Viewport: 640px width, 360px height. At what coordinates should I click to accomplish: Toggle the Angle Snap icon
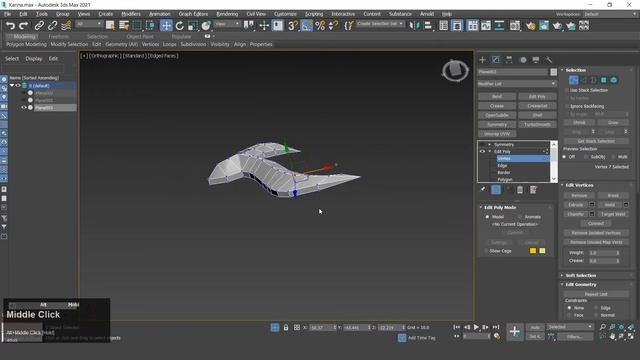tap(306, 26)
